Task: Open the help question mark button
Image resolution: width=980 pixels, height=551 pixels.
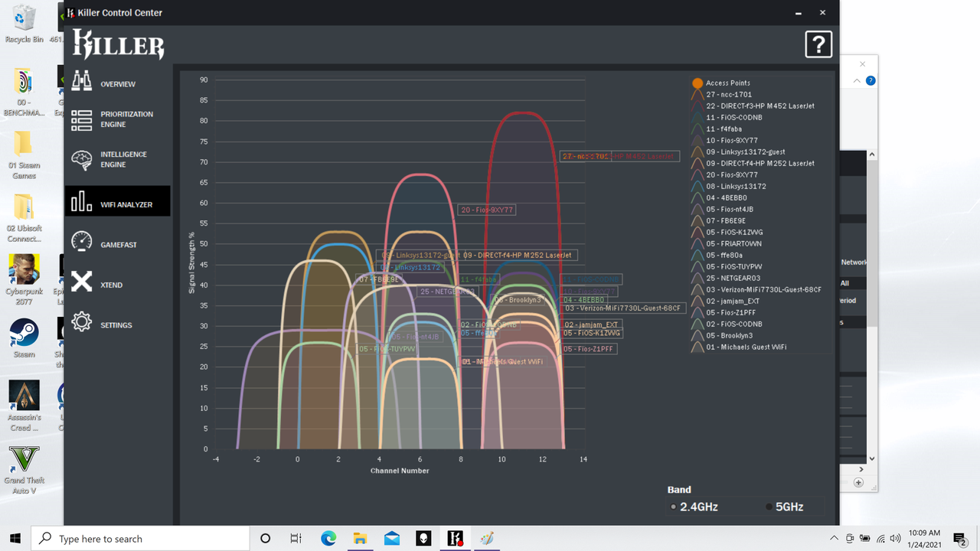Action: pos(818,44)
